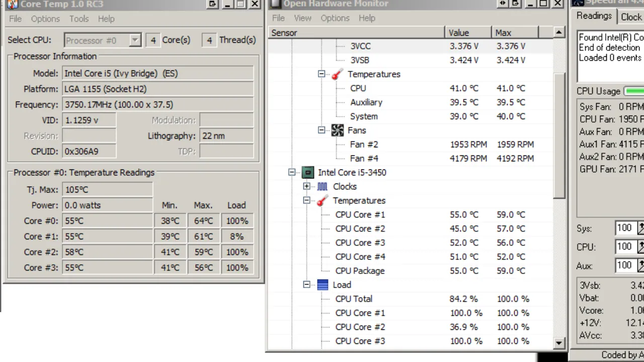
Task: Select the 3VSB sensor row
Action: pyautogui.click(x=410, y=60)
